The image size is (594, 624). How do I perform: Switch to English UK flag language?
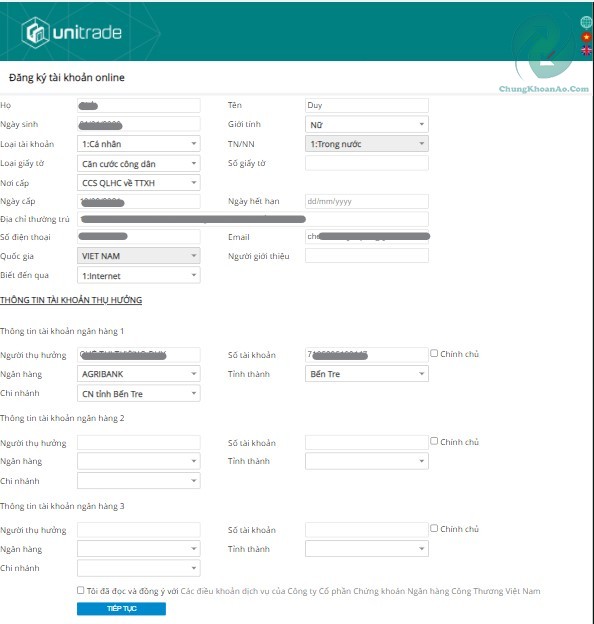tap(586, 51)
